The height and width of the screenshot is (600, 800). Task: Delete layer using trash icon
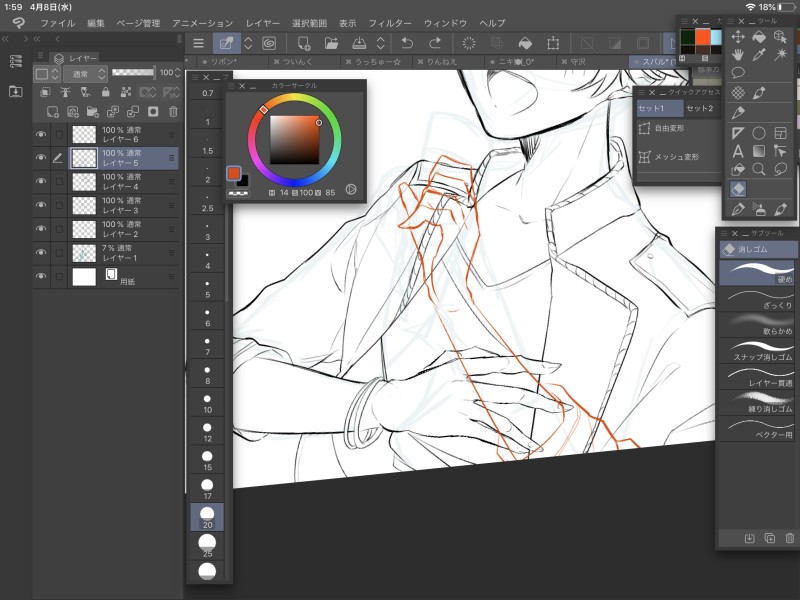[x=173, y=112]
